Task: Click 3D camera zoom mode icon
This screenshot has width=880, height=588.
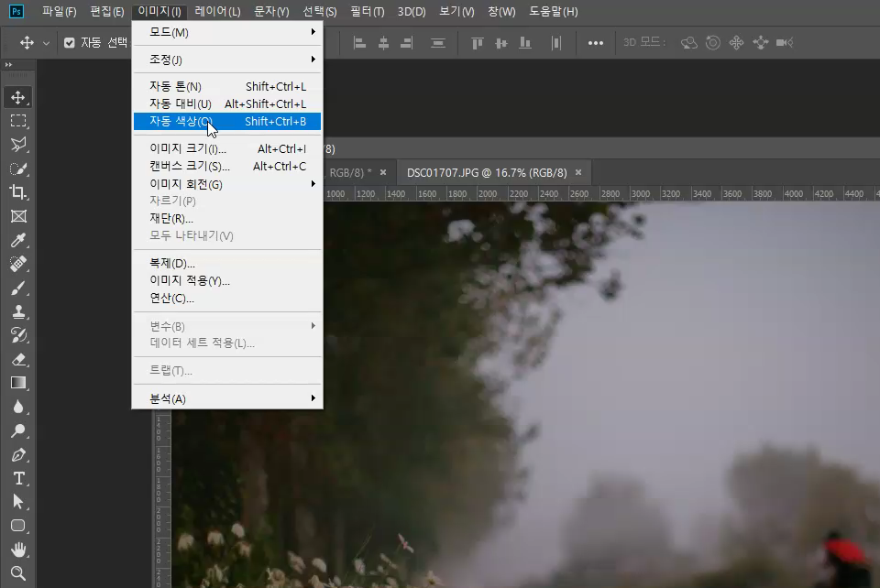Action: click(x=785, y=43)
